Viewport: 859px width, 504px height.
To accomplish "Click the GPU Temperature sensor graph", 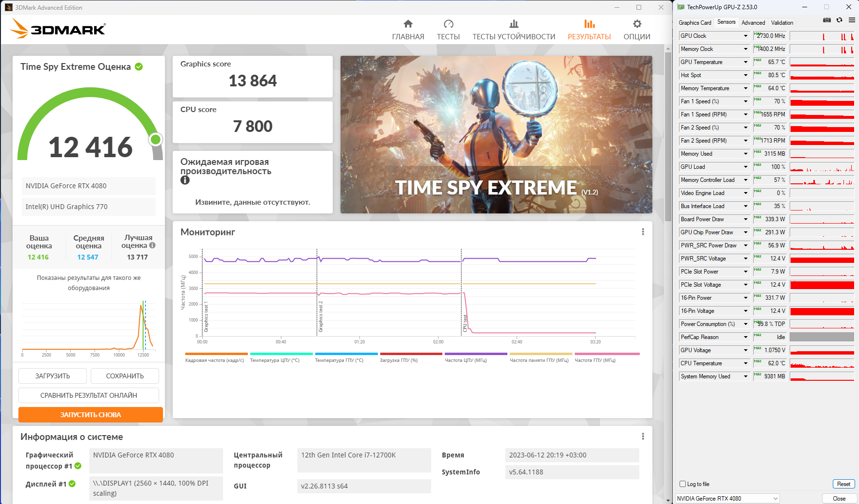I will 822,62.
